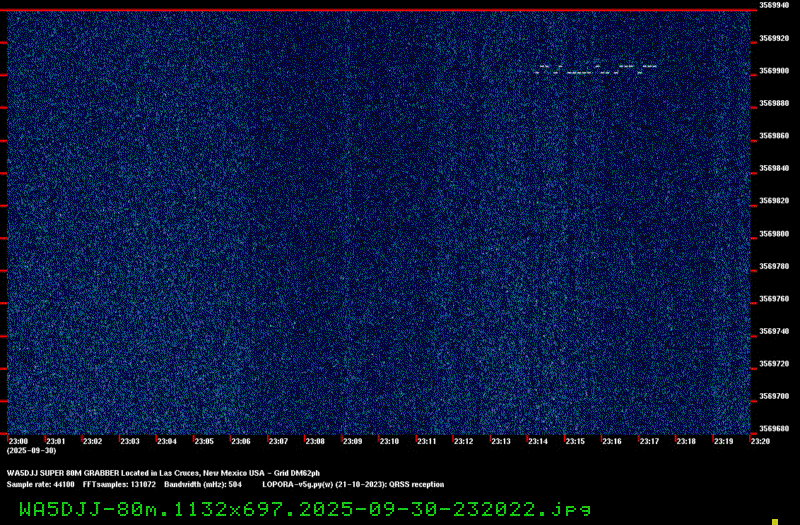Click the 23:20 time axis label
The image size is (800, 525).
(x=760, y=441)
